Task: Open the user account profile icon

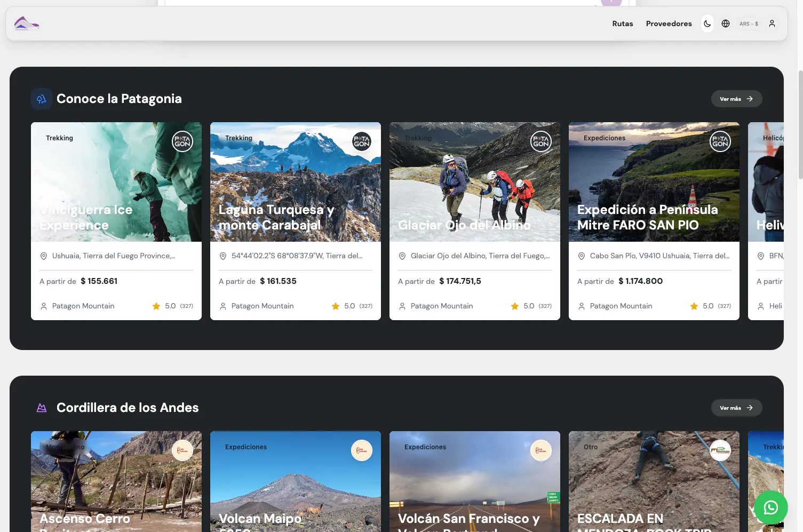Action: pyautogui.click(x=772, y=23)
